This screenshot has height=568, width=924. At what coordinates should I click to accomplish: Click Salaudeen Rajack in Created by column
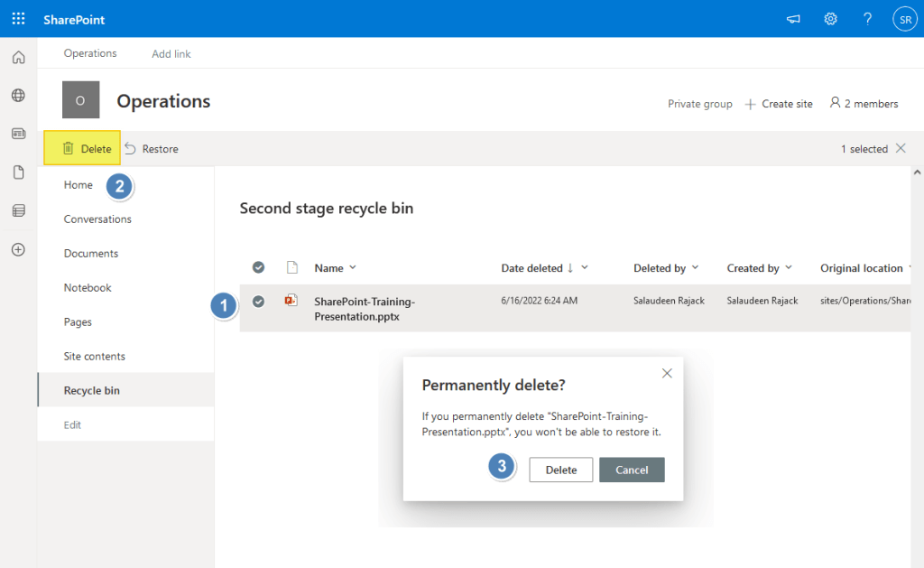762,300
